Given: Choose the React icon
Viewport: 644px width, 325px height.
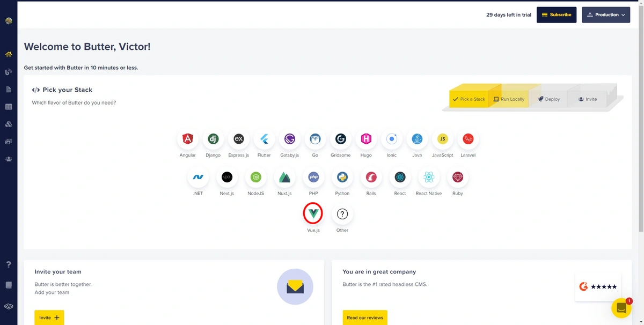Looking at the screenshot, I should 400,177.
